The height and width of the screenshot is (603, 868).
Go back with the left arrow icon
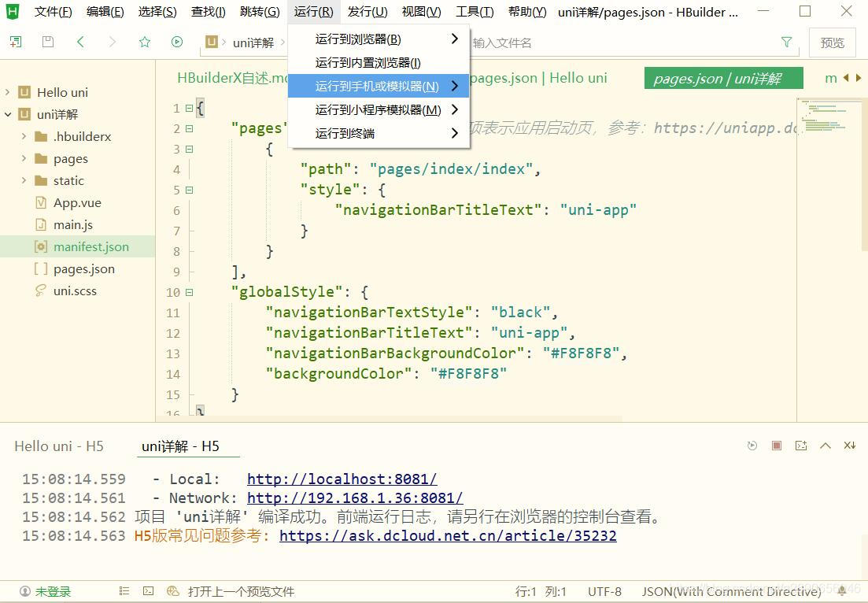pos(81,42)
